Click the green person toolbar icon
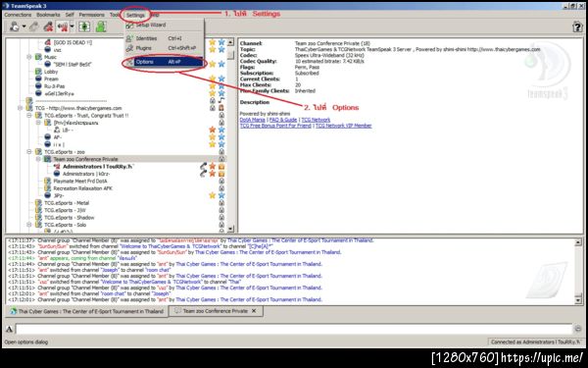This screenshot has height=368, width=588. 101,26
